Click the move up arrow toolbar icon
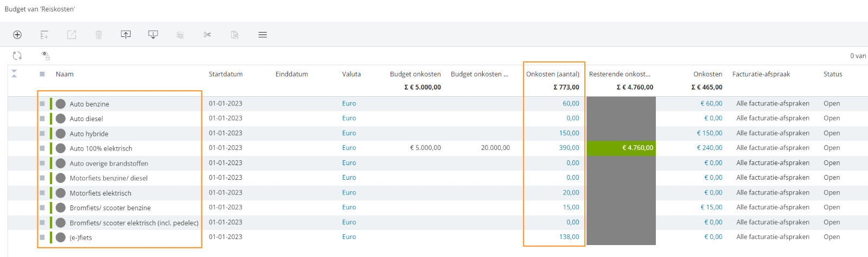 (x=126, y=35)
